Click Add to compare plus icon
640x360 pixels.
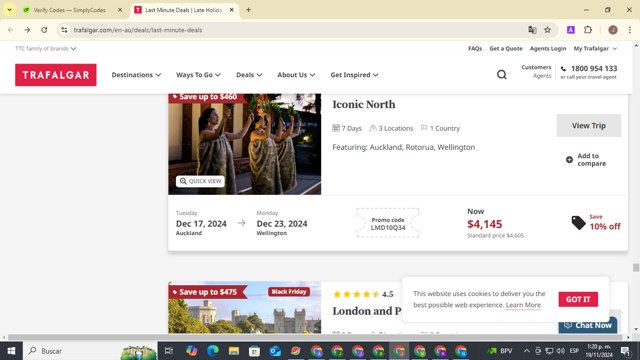click(569, 160)
